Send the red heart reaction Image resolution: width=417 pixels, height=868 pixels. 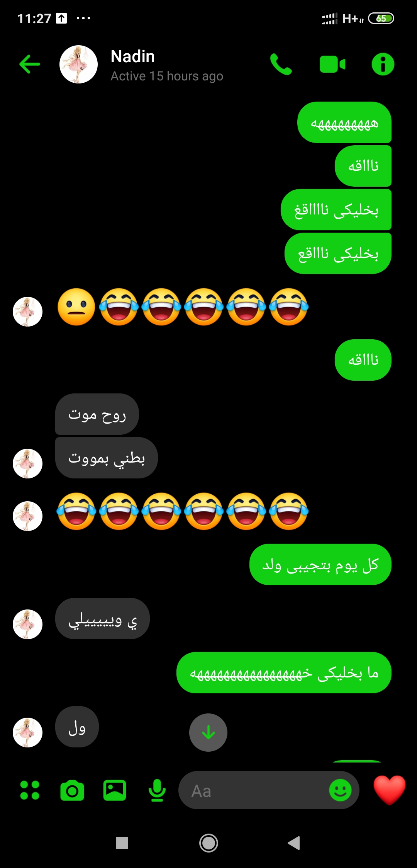pos(390,790)
